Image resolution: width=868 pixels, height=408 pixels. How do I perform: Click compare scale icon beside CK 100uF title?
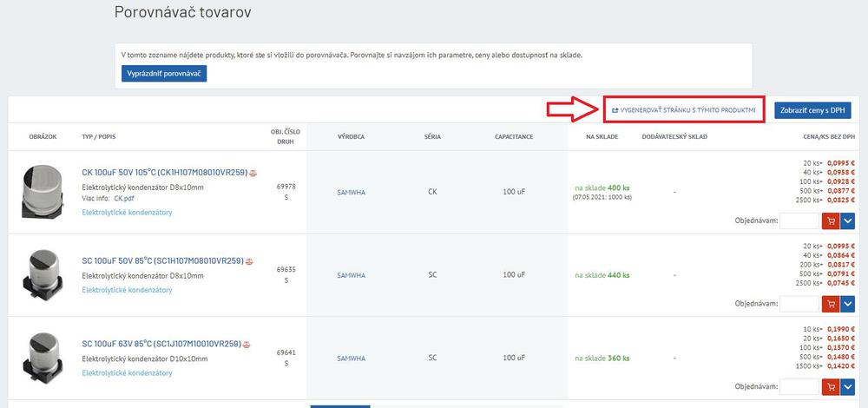pyautogui.click(x=253, y=173)
